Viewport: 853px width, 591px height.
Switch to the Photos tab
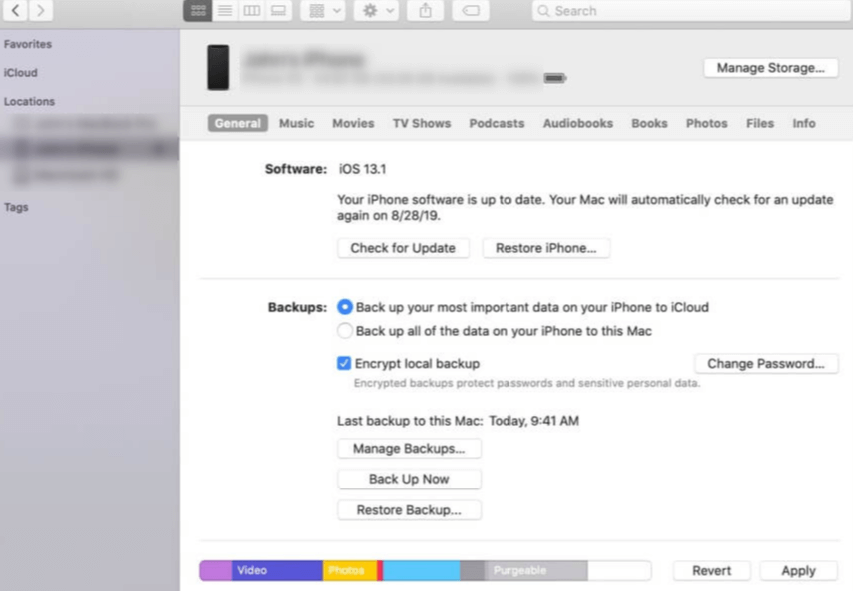pos(707,124)
